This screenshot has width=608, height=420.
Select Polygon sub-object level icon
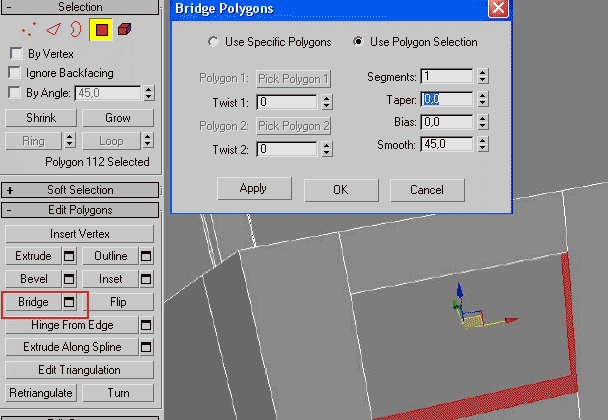click(101, 30)
